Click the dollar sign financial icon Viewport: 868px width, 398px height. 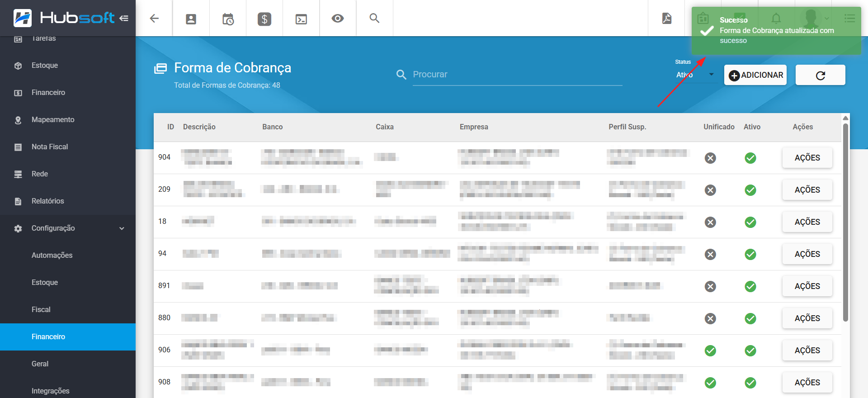[264, 19]
